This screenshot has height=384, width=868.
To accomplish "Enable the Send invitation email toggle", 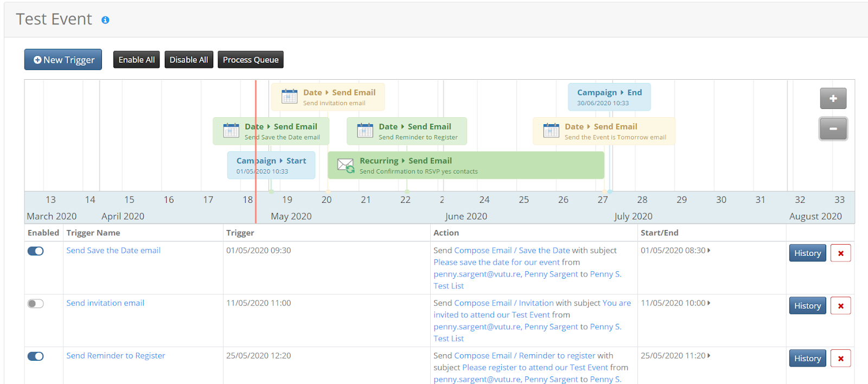I will pos(36,304).
